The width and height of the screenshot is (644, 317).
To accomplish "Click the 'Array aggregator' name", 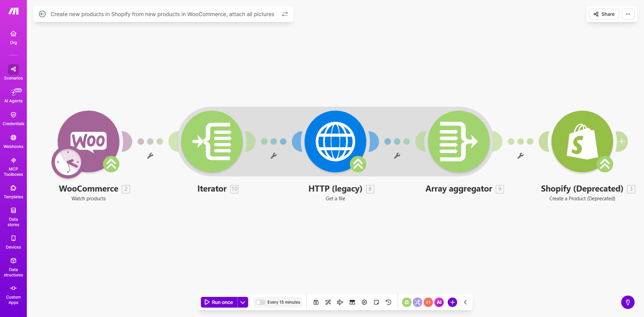I will pos(459,189).
